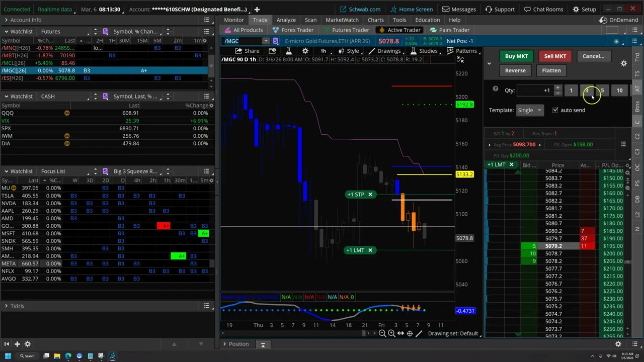Open the Home Screen link
The height and width of the screenshot is (362, 644).
coord(411,9)
